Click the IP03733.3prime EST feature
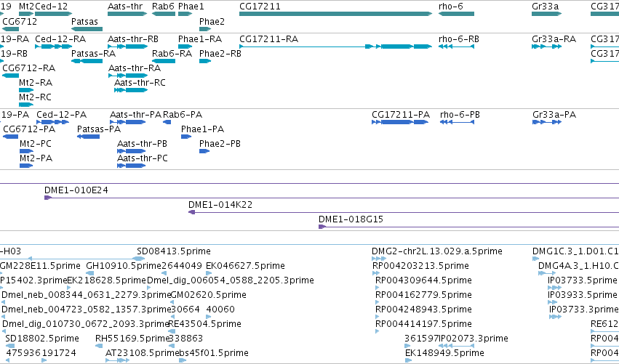Viewport: 619px width, 364px height. [x=555, y=317]
